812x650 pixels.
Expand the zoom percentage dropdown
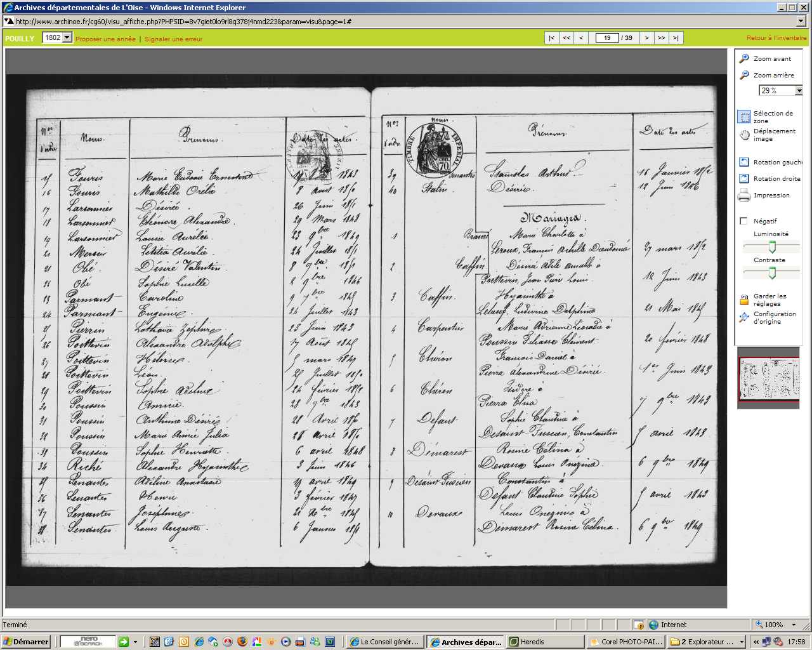(x=799, y=91)
